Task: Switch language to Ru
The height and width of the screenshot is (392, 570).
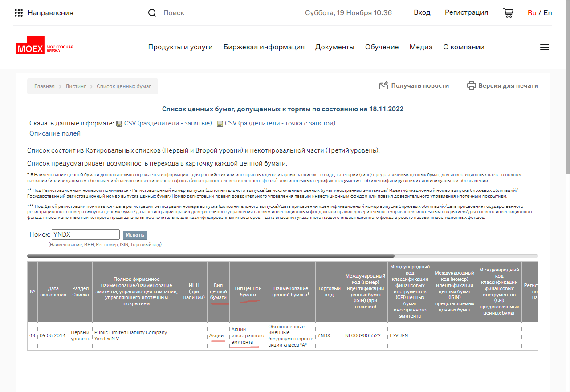Action: [x=532, y=13]
